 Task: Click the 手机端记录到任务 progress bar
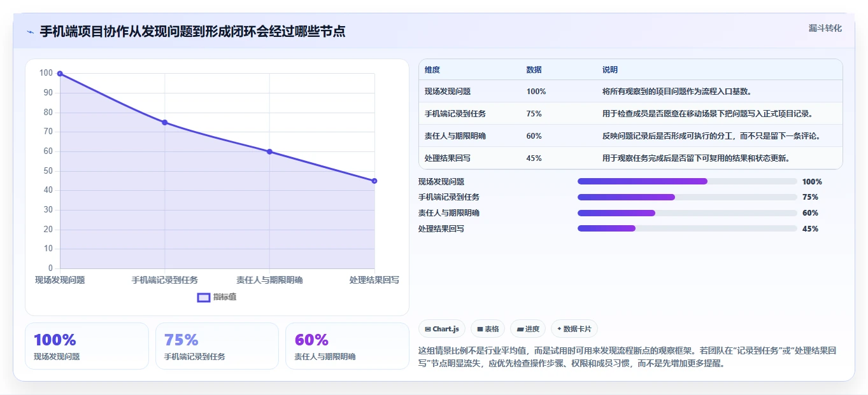tap(687, 197)
